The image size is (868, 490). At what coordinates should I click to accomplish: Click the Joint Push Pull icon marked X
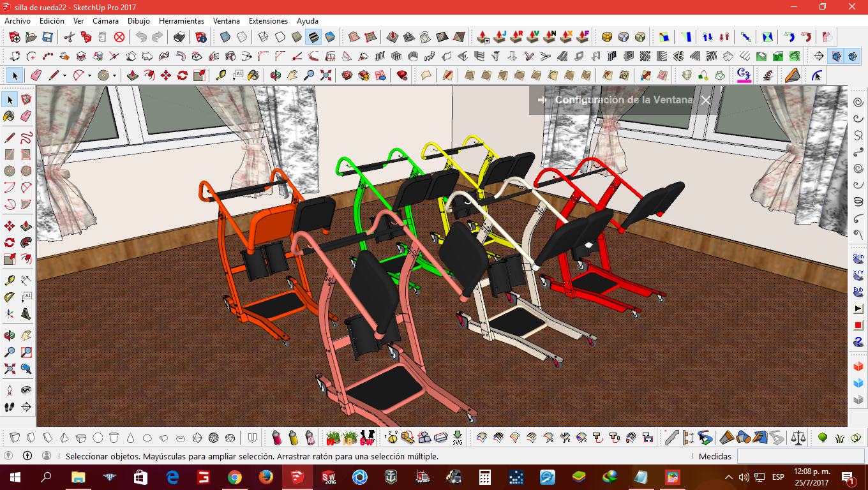pos(567,37)
